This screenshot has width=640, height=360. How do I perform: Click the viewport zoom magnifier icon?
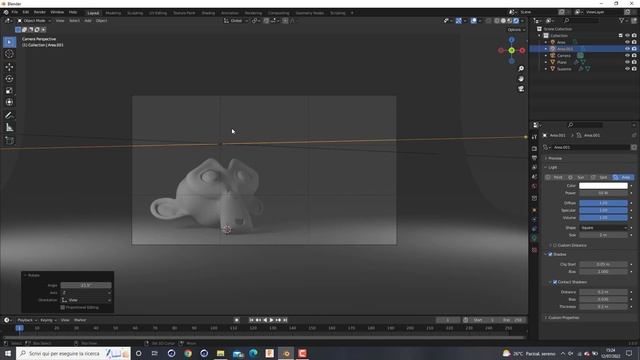pyautogui.click(x=521, y=69)
